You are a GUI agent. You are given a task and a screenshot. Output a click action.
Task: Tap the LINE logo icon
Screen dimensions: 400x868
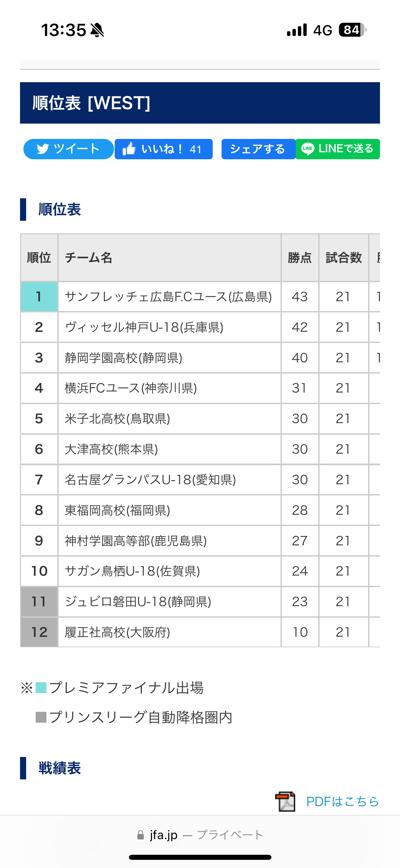point(307,149)
